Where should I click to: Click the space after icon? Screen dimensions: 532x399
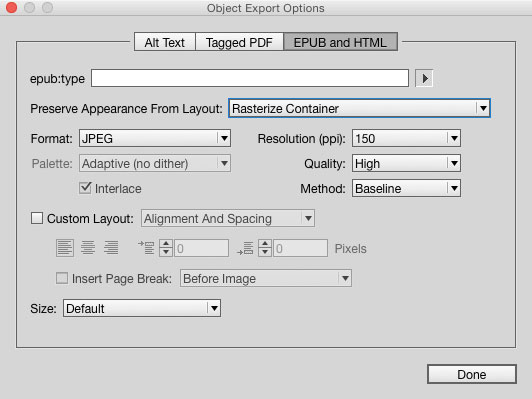coord(245,248)
